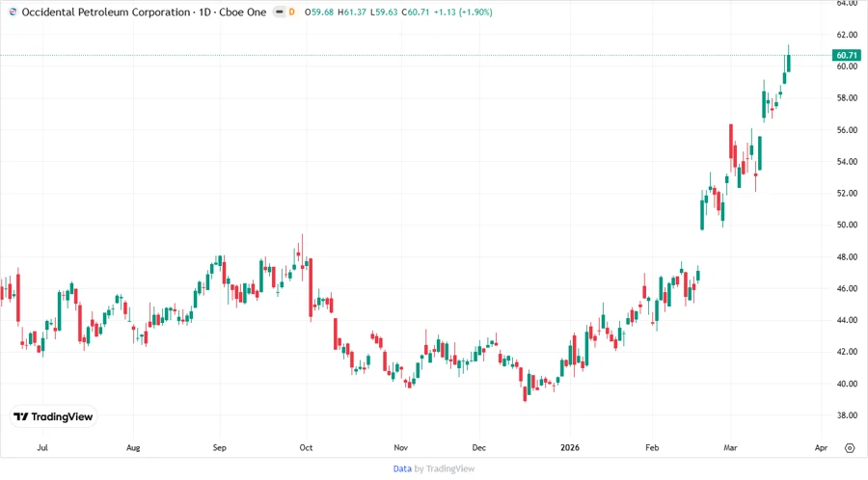Click the 56.00 price axis label
Viewport: 868px width, 480px height.
(847, 130)
